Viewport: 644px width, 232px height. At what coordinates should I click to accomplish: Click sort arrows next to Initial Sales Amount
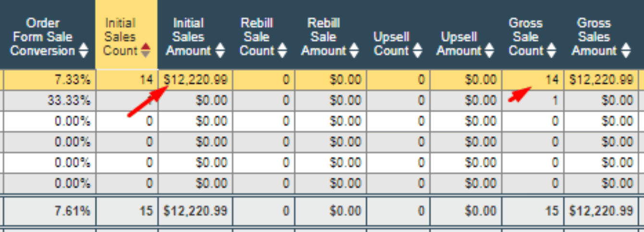(221, 51)
